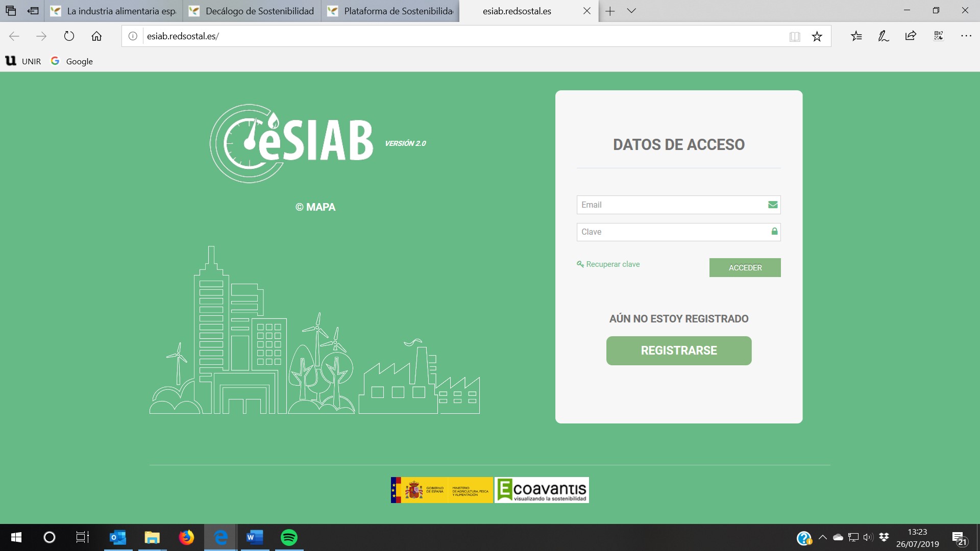Click the add notes pen icon
Image resolution: width=980 pixels, height=551 pixels.
[x=884, y=36]
